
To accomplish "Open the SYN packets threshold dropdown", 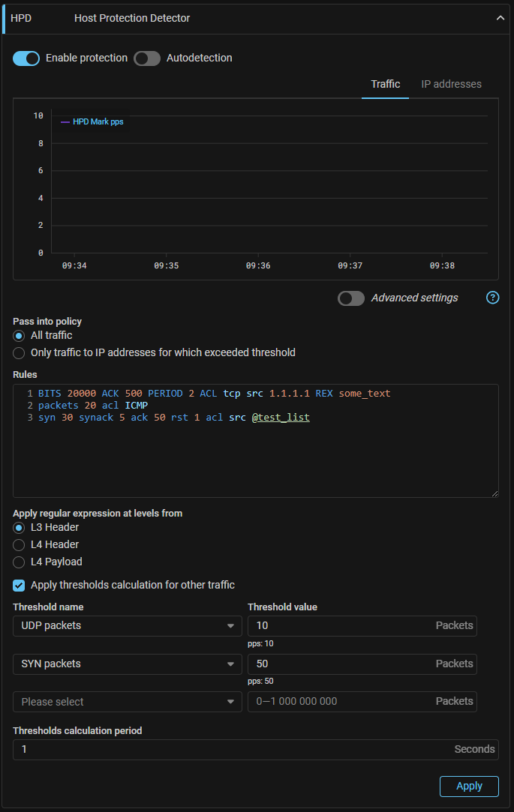I will point(128,664).
